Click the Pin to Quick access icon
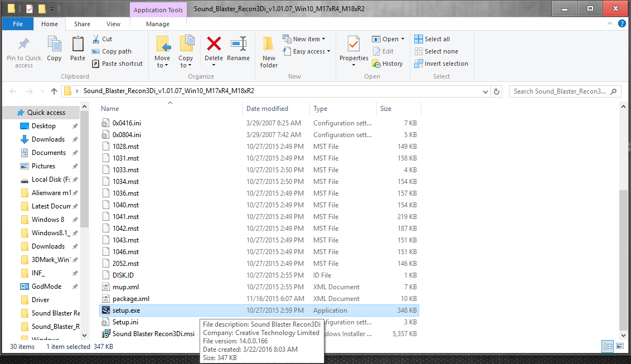This screenshot has width=631, height=364. [x=24, y=44]
